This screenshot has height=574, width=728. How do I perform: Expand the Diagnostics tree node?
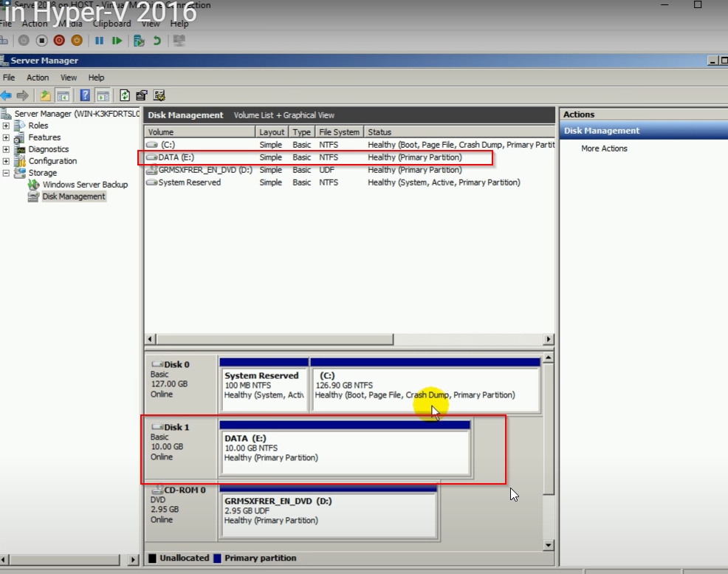tap(6, 149)
